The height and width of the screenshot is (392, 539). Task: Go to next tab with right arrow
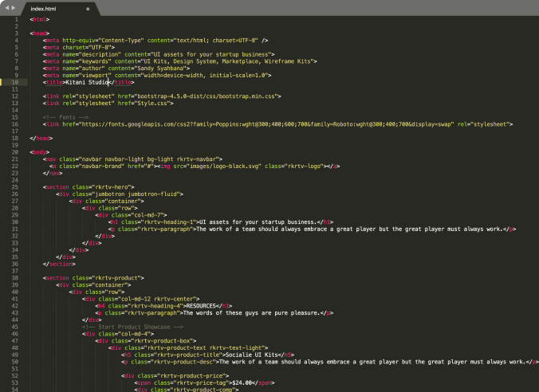coord(14,8)
